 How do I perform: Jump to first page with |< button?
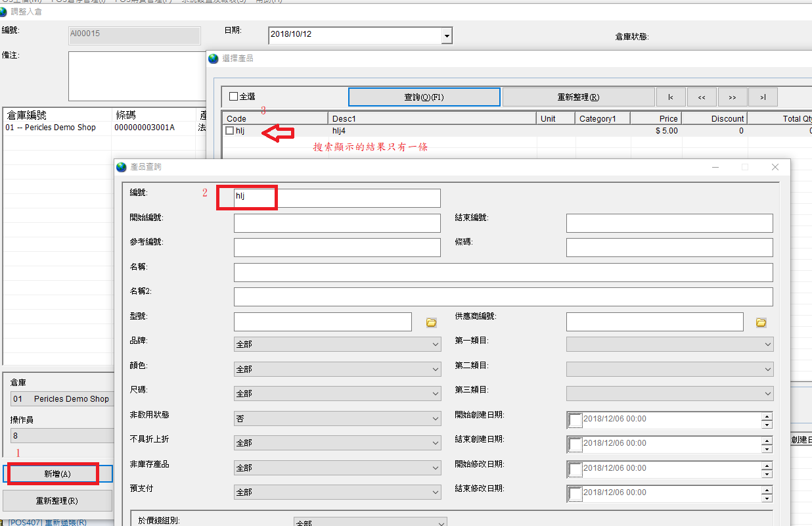pyautogui.click(x=671, y=97)
